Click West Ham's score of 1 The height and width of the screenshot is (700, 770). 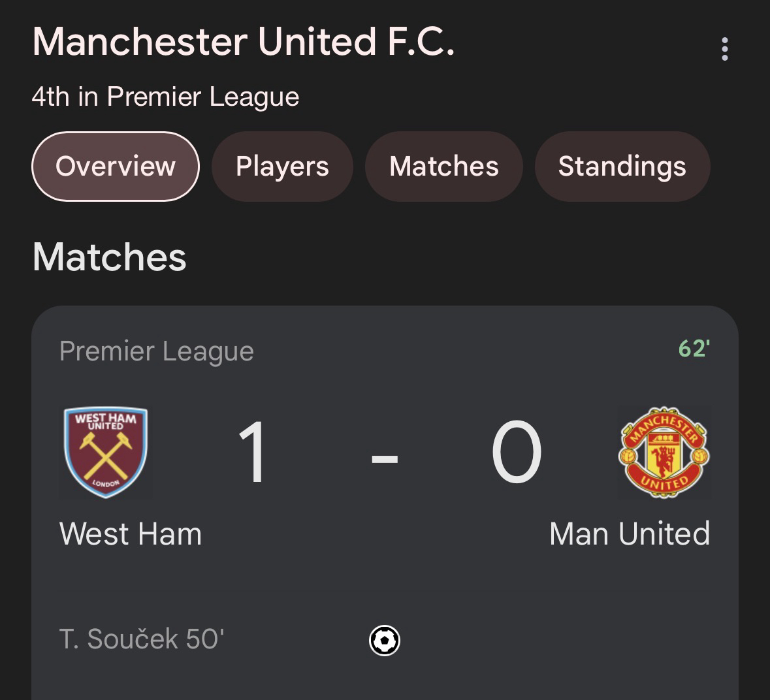(x=252, y=452)
